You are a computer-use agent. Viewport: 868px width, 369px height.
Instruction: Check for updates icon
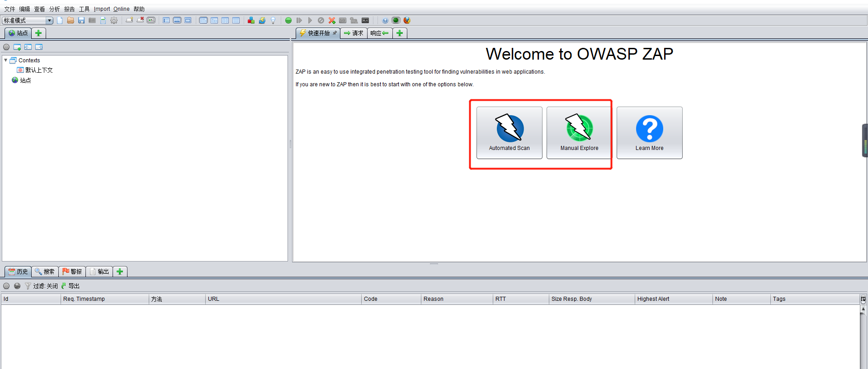click(x=262, y=20)
